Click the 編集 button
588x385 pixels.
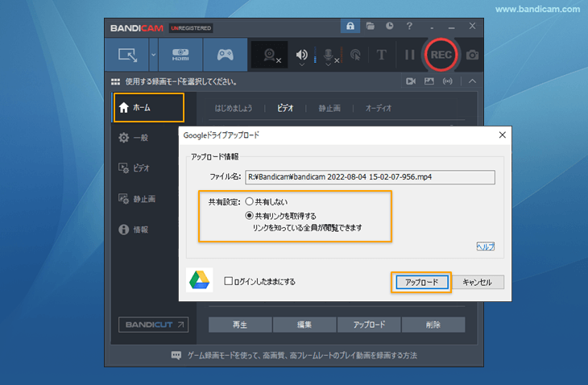(304, 325)
